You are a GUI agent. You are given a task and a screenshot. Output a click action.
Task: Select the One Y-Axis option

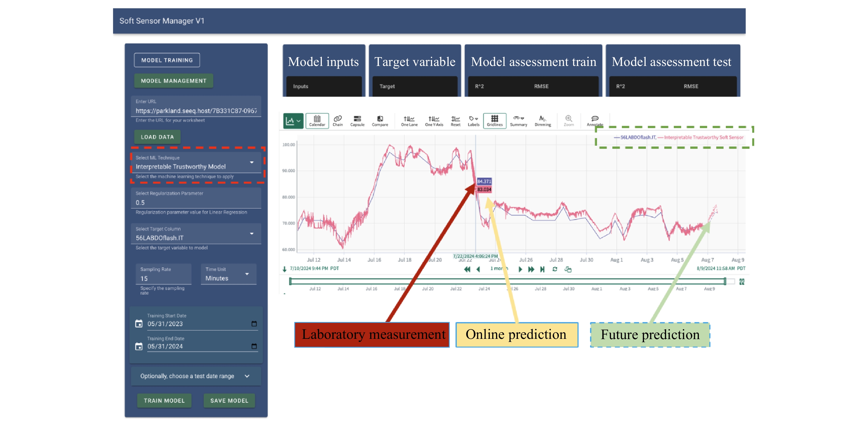[434, 120]
